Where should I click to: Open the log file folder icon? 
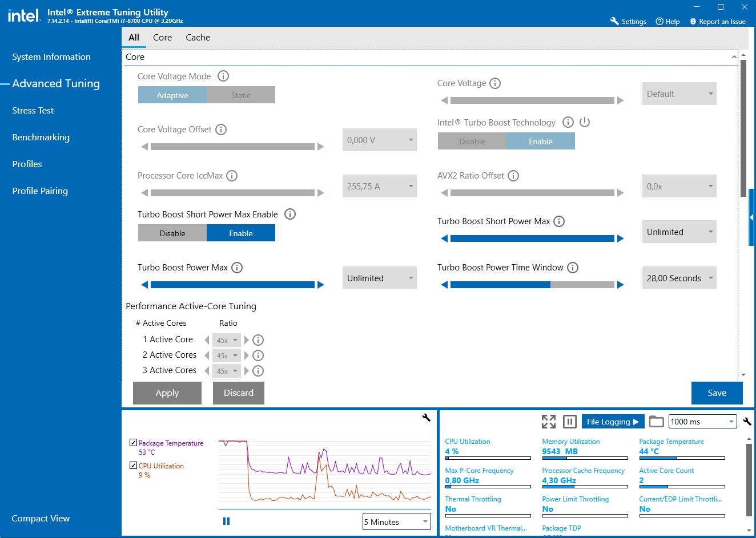click(x=657, y=422)
